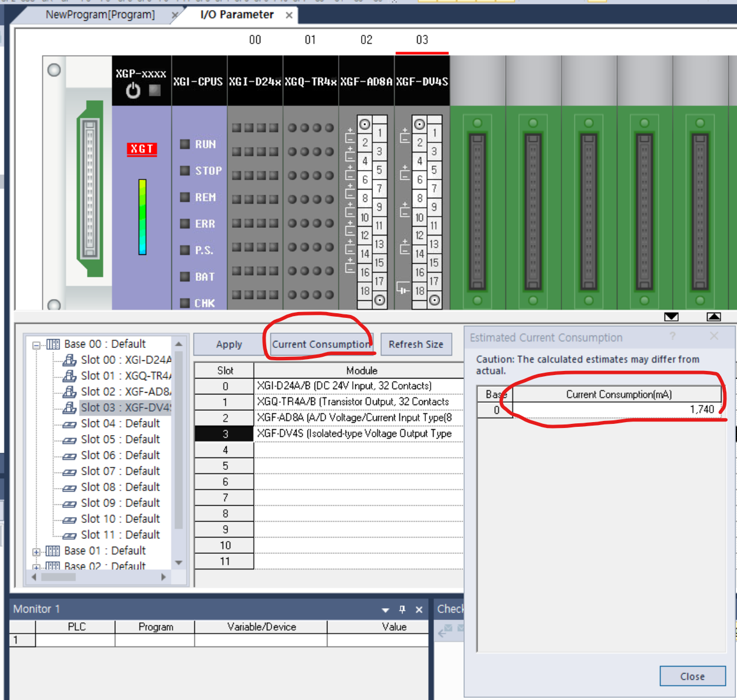Collapse the Base 00 tree node

pos(37,345)
